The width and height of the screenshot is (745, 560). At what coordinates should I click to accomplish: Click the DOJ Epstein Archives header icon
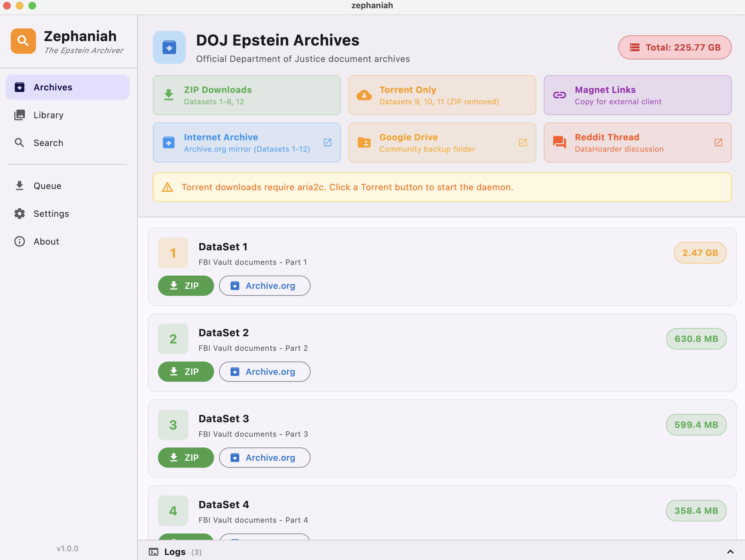pos(169,47)
